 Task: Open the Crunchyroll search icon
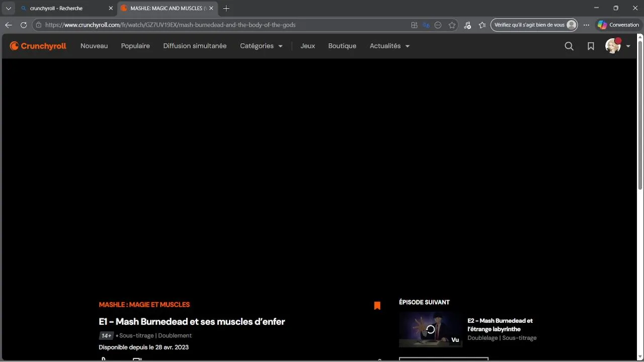click(x=569, y=46)
